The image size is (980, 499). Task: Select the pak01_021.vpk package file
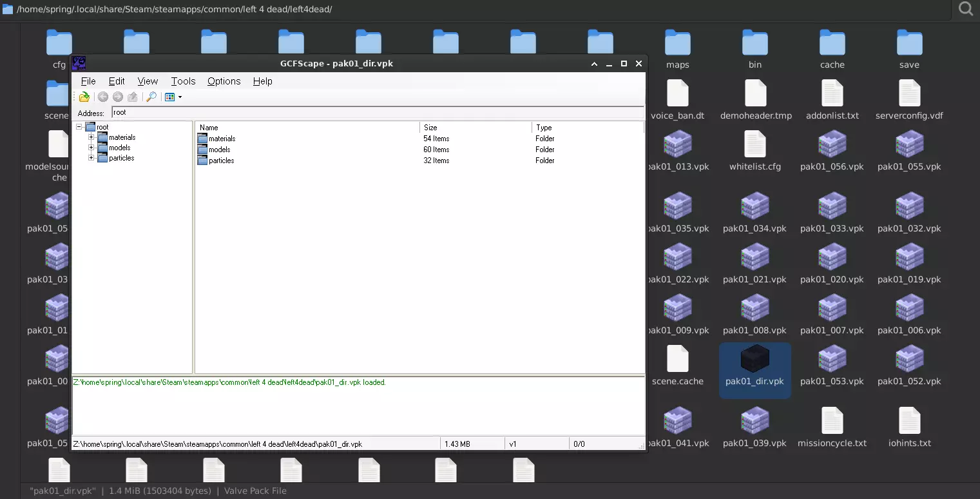(755, 264)
